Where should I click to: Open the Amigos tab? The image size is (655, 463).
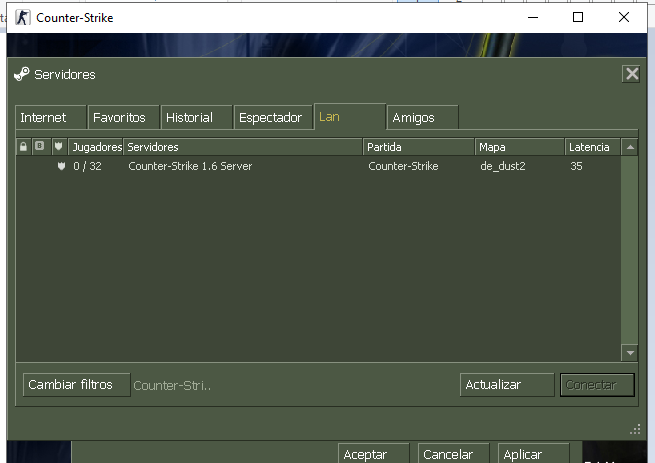tap(423, 117)
